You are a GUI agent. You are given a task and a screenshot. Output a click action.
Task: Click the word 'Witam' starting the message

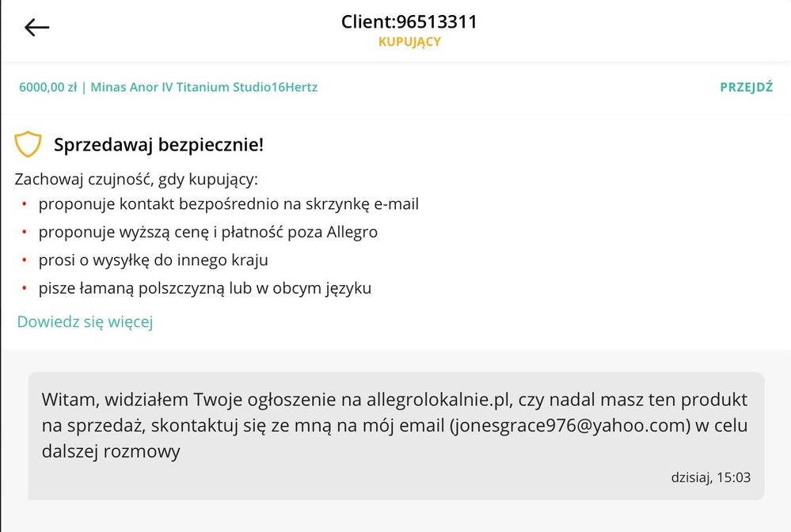[x=70, y=399]
